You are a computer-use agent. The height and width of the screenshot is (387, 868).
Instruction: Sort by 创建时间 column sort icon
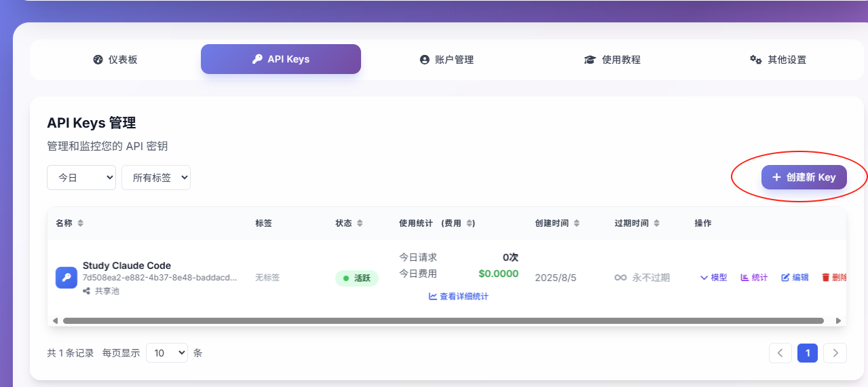tap(576, 223)
